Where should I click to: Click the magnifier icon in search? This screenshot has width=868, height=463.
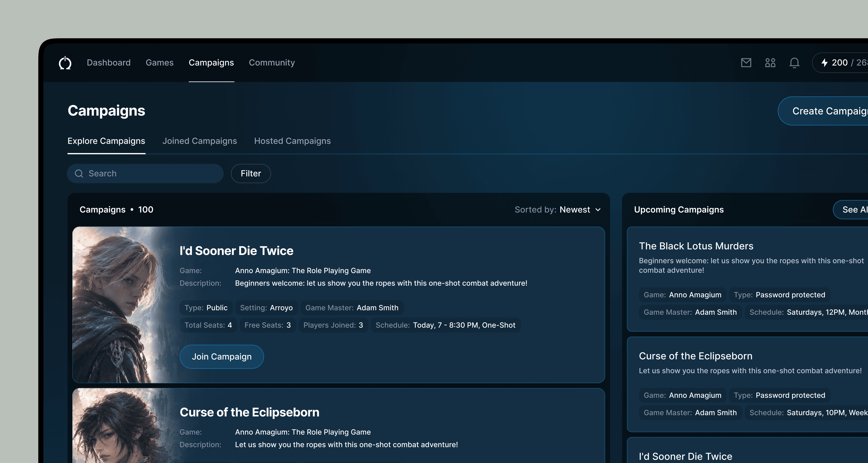coord(79,173)
